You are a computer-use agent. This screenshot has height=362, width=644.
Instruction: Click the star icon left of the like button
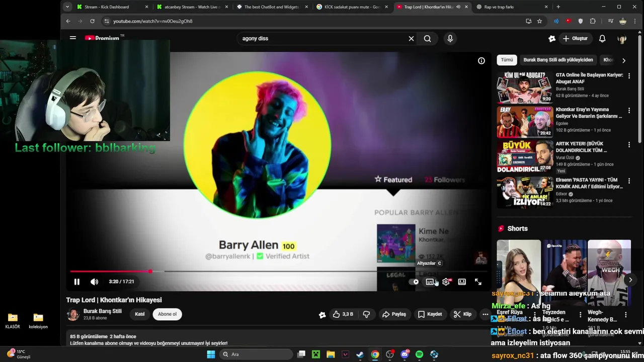coord(322,315)
